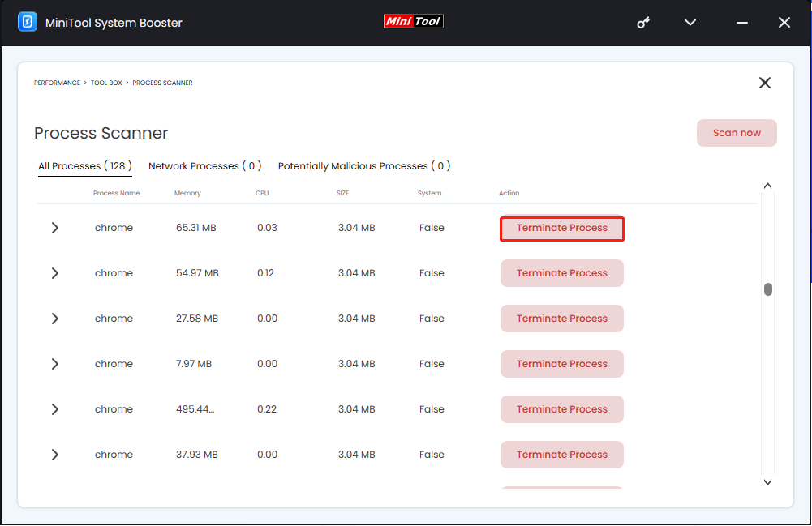Image resolution: width=812 pixels, height=526 pixels.
Task: Terminate the chrome process with 0.22 CPU
Action: (562, 409)
